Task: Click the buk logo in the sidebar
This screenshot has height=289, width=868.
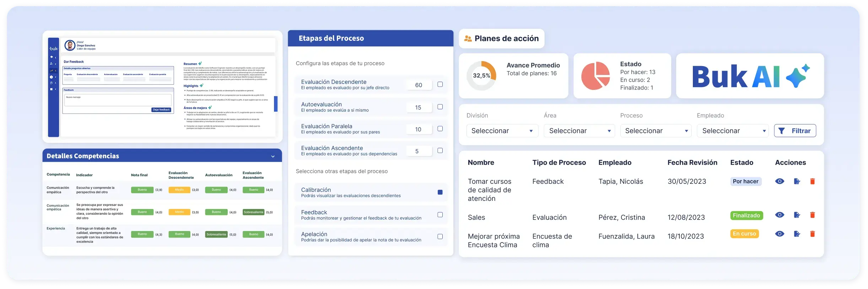Action: (54, 49)
